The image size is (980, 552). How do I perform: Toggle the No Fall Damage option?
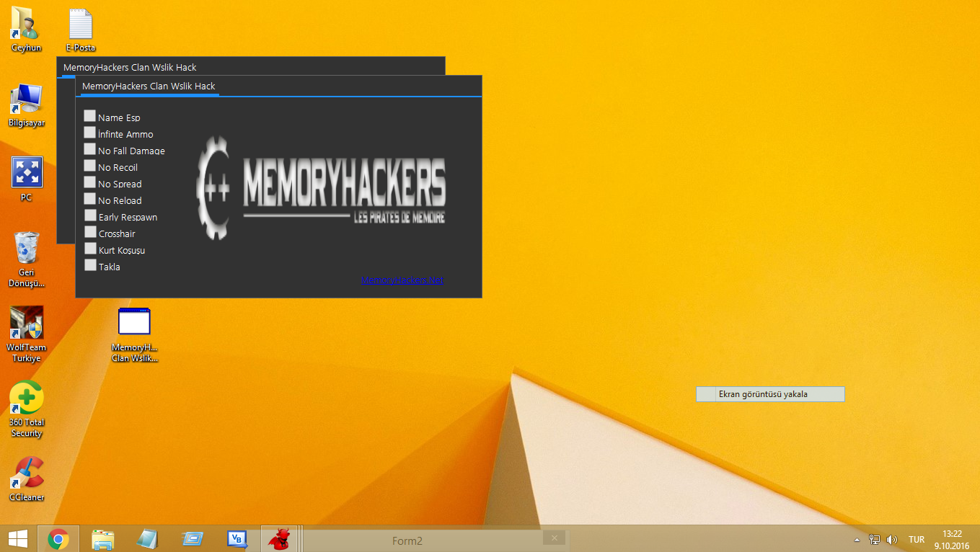click(x=89, y=149)
